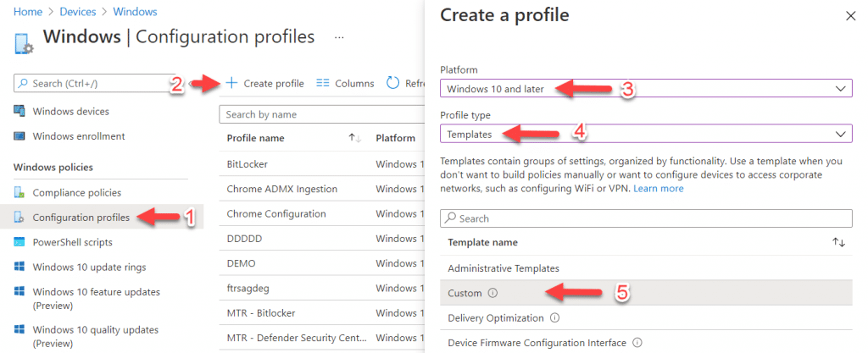
Task: Click the Profile name column header
Action: (255, 138)
